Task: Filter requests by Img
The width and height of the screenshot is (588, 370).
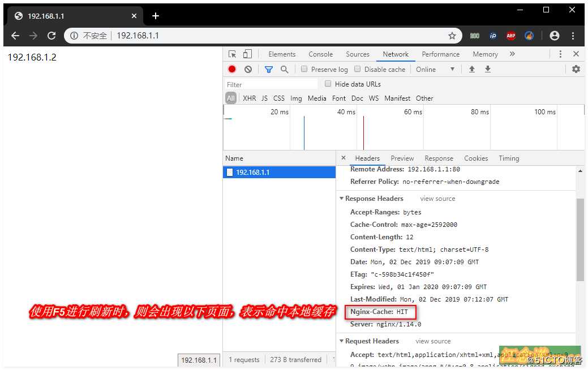Action: pyautogui.click(x=296, y=98)
